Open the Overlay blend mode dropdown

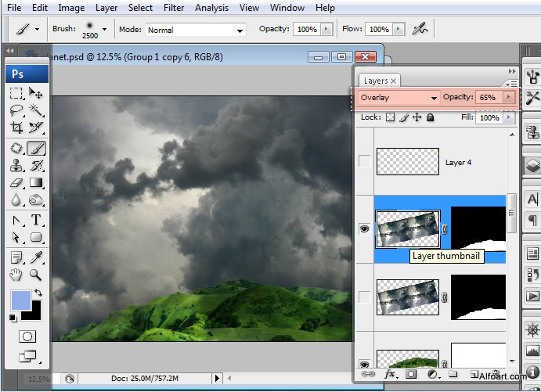399,98
